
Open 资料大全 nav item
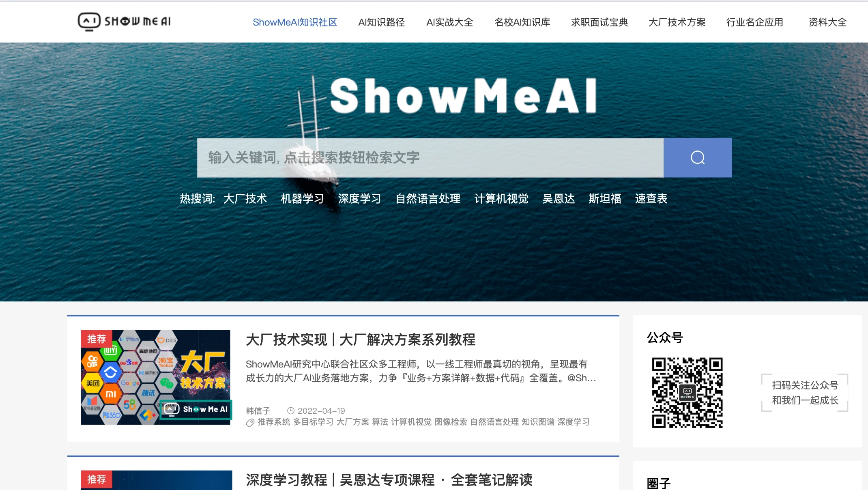point(827,22)
